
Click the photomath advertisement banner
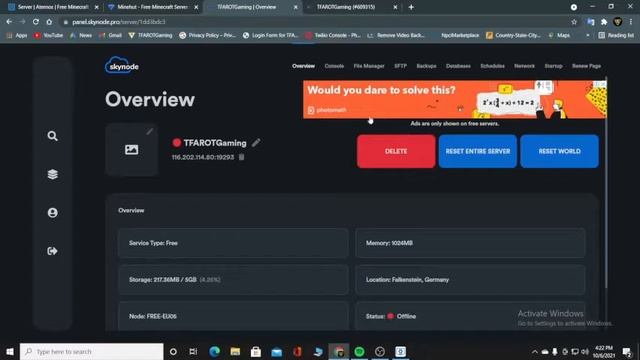pos(455,100)
